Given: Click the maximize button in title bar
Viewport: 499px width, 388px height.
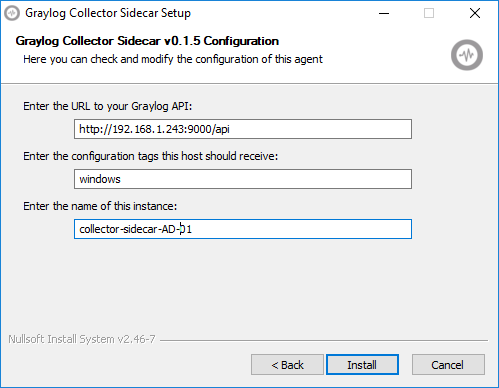Looking at the screenshot, I should 429,13.
